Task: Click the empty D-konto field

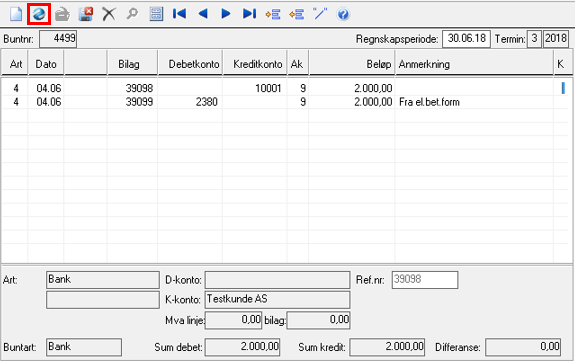Action: tap(277, 280)
